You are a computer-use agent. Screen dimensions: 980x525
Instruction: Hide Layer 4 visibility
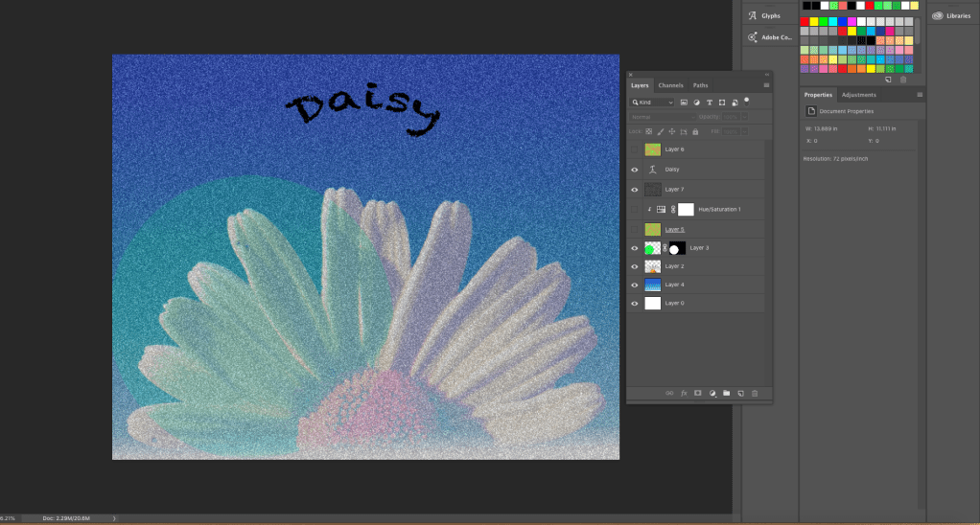[x=635, y=285]
